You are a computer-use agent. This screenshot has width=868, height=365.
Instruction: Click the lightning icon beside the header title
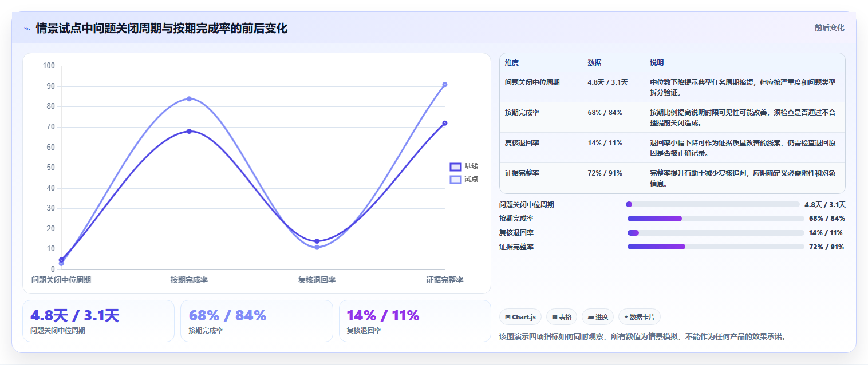coord(27,29)
